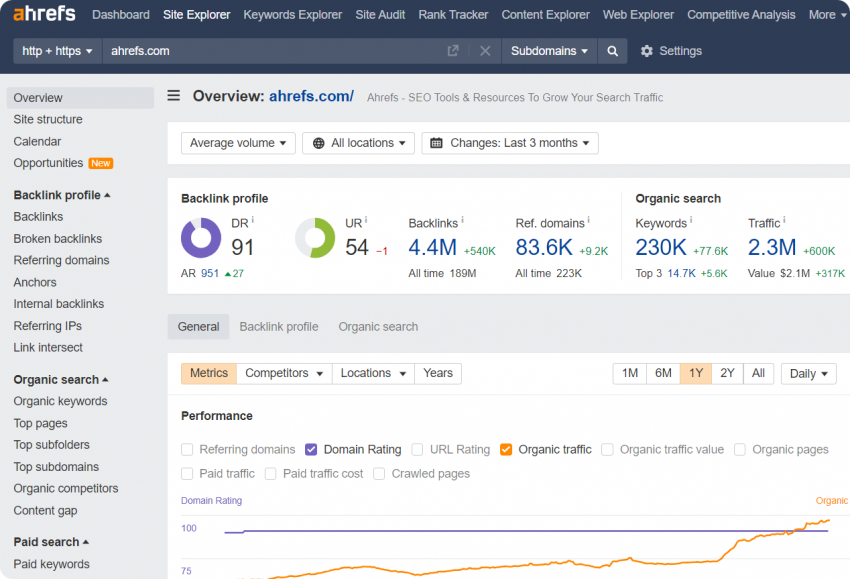
Task: Open Content gap in sidebar
Action: pos(46,510)
